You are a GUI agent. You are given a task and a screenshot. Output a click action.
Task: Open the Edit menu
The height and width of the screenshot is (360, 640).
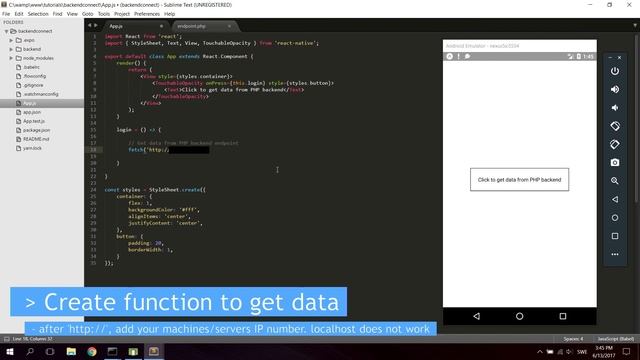19,14
